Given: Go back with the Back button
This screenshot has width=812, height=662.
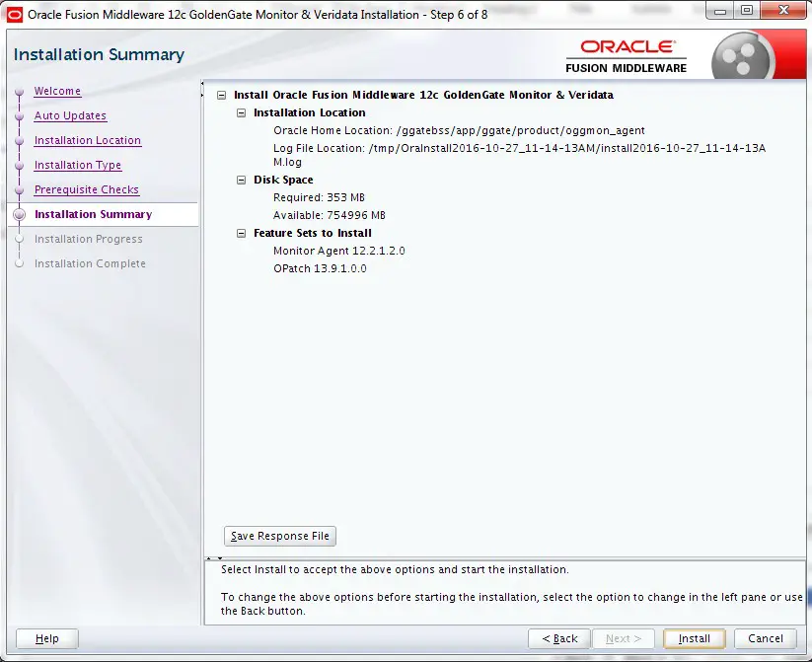Looking at the screenshot, I should pyautogui.click(x=559, y=638).
